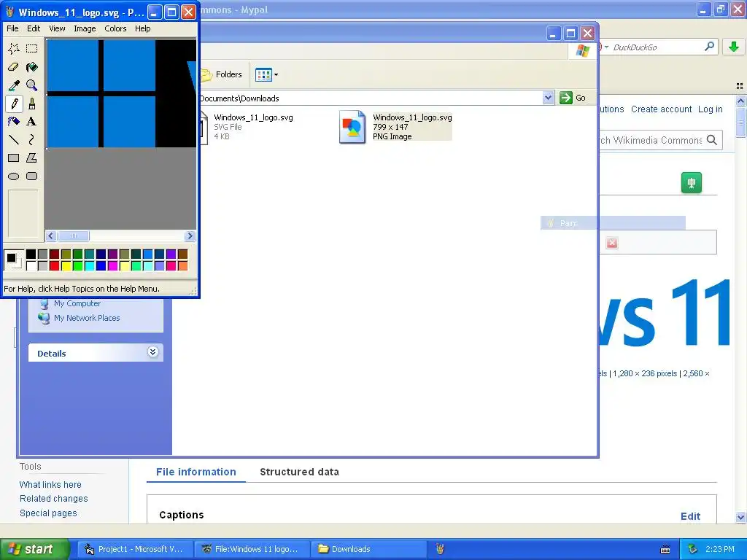Pick the red swatch in Paint palette
747x560 pixels.
pyautogui.click(x=54, y=265)
